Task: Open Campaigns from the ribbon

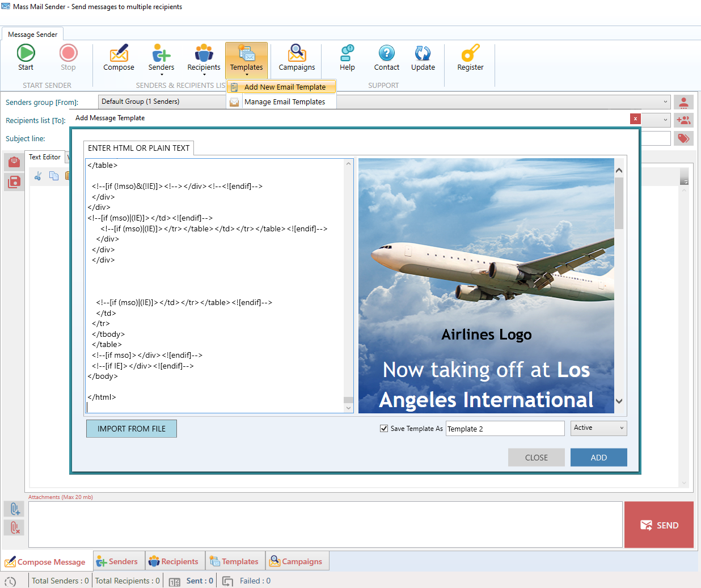Action: (x=297, y=57)
